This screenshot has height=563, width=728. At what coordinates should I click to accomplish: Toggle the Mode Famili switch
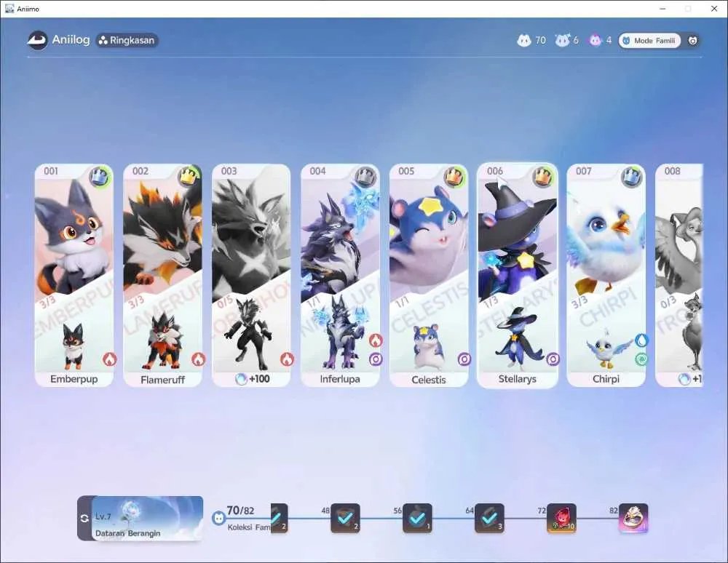(x=649, y=41)
